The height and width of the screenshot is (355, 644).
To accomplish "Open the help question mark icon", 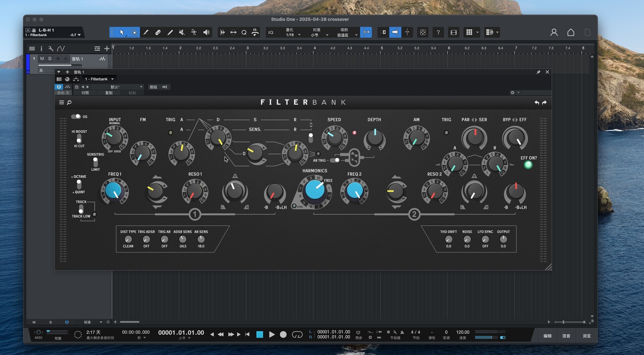I will [438, 32].
